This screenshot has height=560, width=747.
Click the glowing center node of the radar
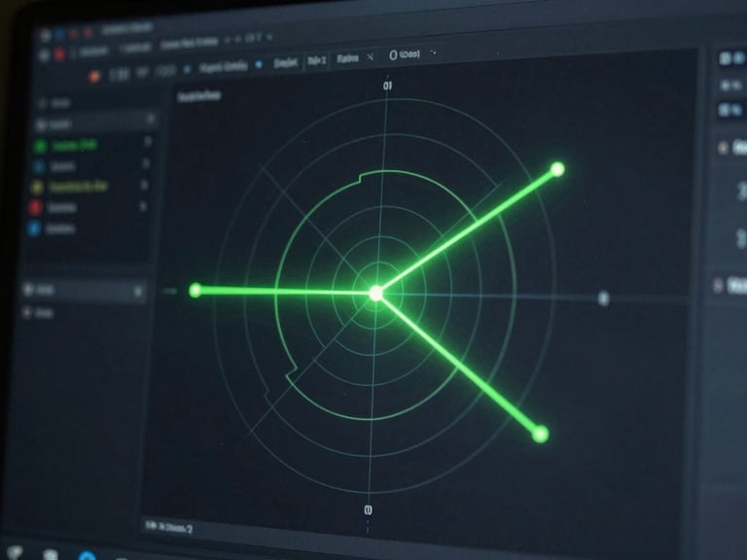point(375,294)
